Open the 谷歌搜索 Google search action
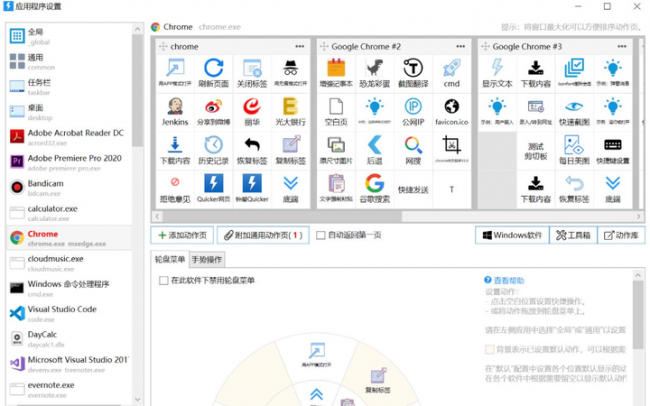Viewport: 650px width, 406px height. pyautogui.click(x=375, y=188)
